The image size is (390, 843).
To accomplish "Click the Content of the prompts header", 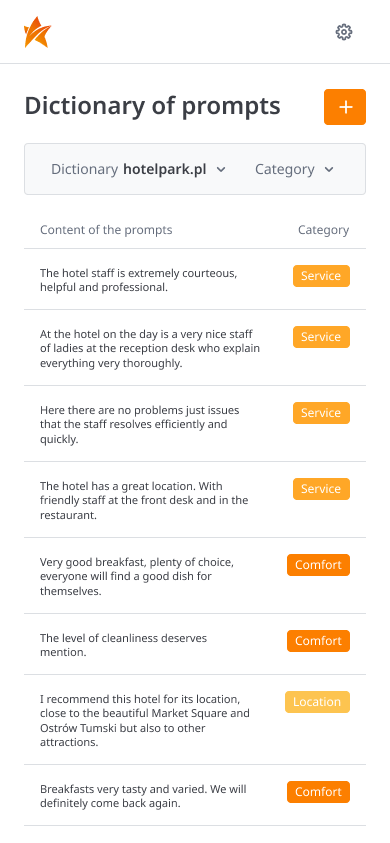I will pyautogui.click(x=106, y=230).
